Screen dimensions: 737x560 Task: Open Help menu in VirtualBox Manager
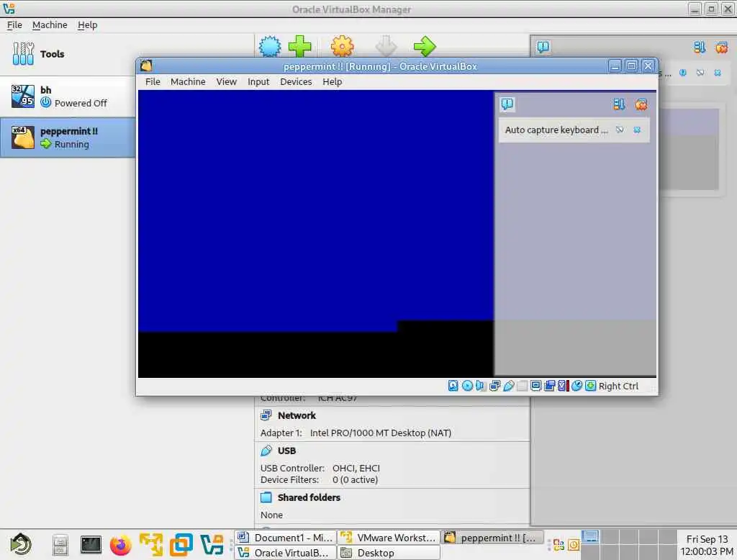click(x=87, y=25)
